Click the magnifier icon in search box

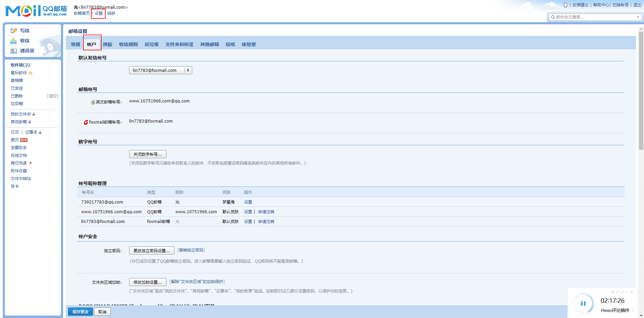point(553,17)
